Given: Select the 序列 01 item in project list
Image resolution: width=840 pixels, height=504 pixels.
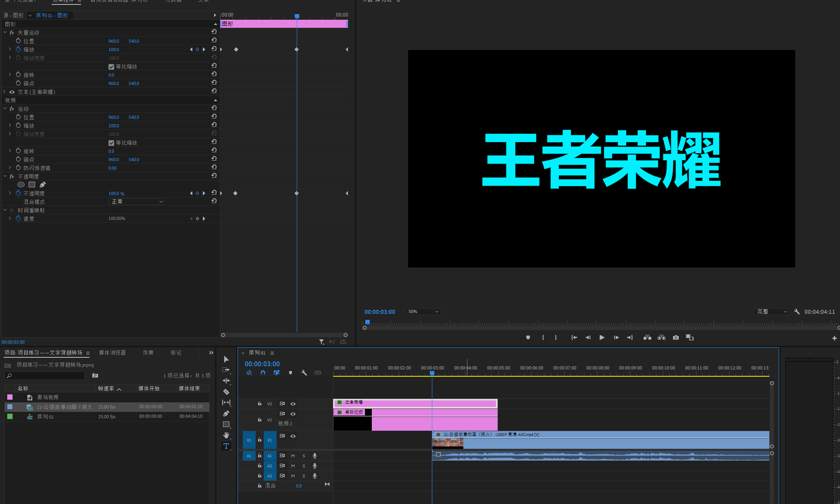Looking at the screenshot, I should [x=45, y=417].
